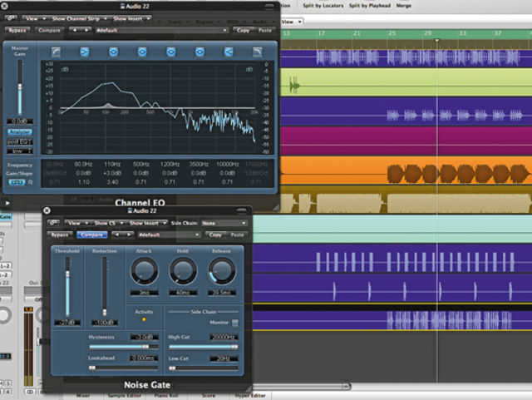Click link icon in Channel EQ window
Screen dimensions: 532x400
(x=11, y=18)
